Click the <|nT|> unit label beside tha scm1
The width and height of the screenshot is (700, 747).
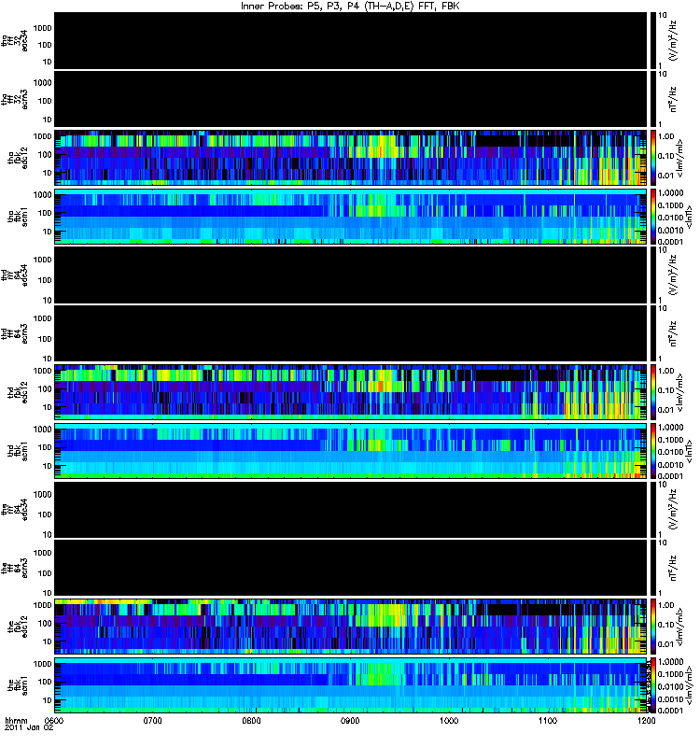[x=688, y=217]
